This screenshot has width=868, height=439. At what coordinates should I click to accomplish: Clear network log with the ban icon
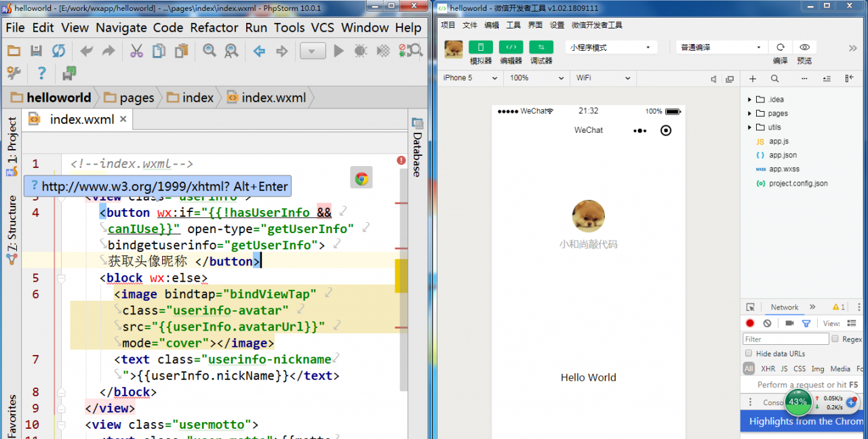click(767, 324)
